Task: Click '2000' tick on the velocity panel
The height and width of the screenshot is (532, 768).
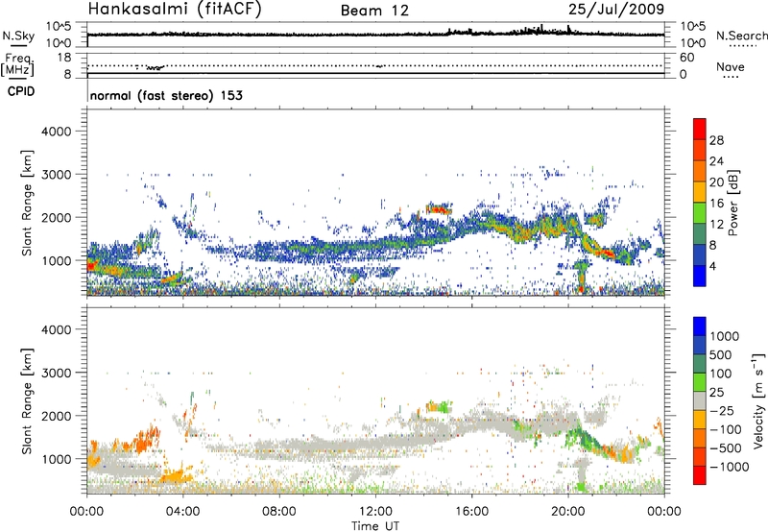Action: click(57, 416)
